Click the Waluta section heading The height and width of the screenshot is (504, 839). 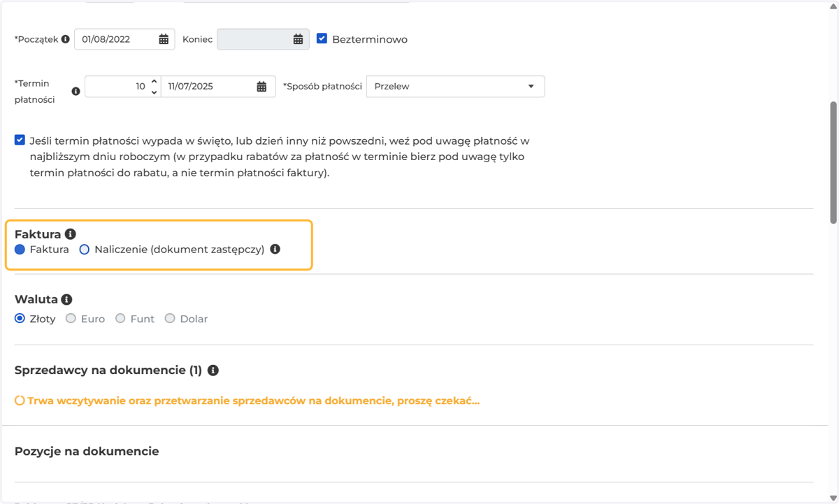pyautogui.click(x=36, y=299)
